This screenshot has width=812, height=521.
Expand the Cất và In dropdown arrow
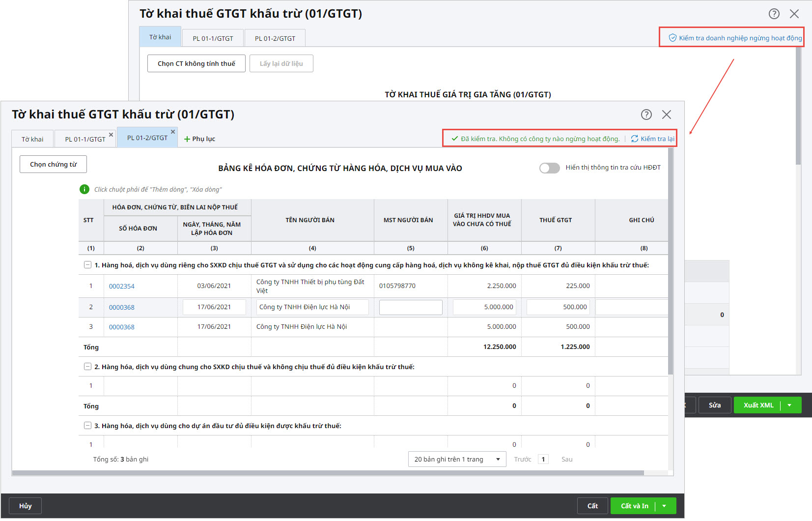coord(664,506)
